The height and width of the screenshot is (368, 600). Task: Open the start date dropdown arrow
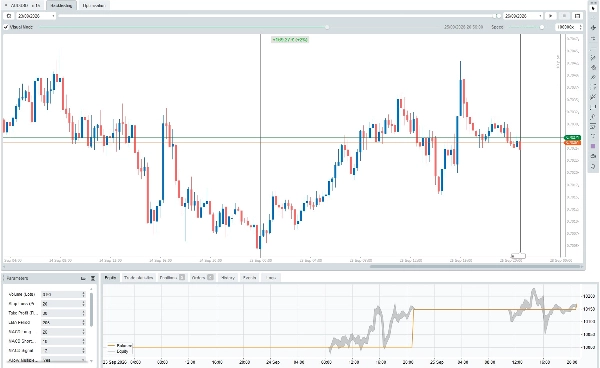click(x=53, y=16)
